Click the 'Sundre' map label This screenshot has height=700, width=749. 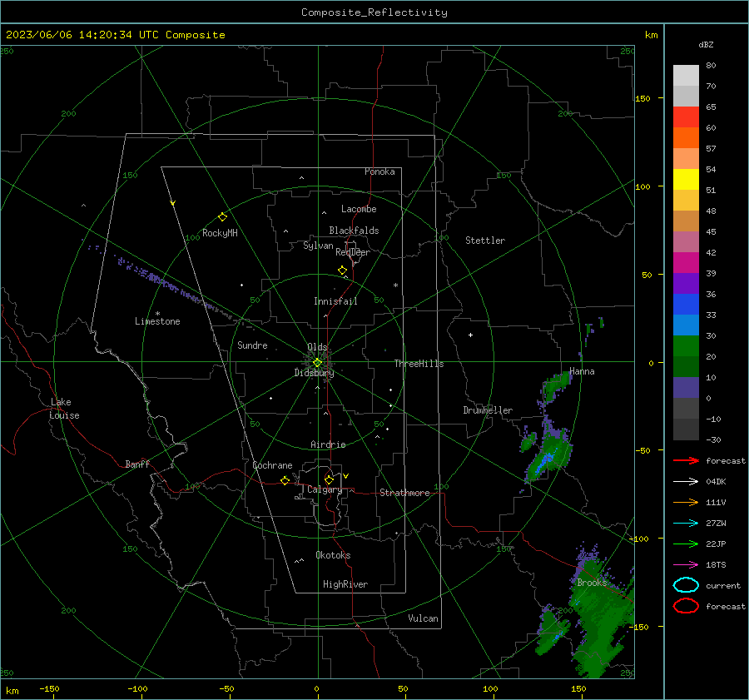[252, 345]
